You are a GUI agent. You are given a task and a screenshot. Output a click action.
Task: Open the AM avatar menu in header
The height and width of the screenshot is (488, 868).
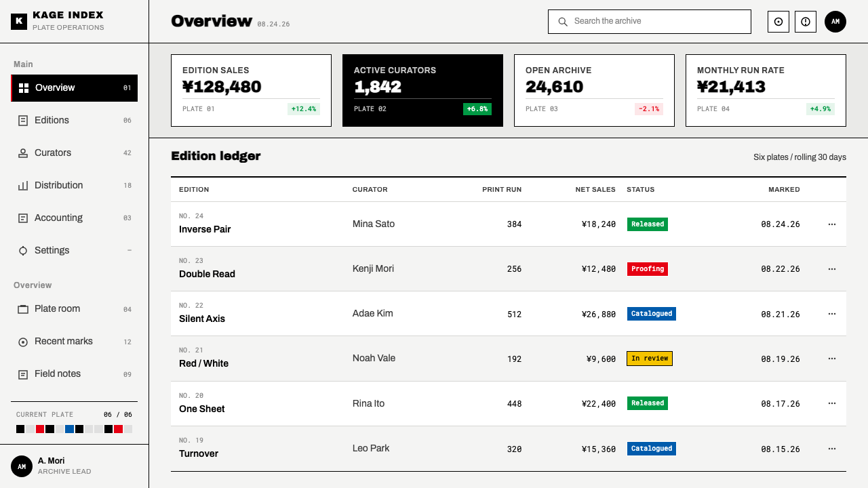point(835,22)
